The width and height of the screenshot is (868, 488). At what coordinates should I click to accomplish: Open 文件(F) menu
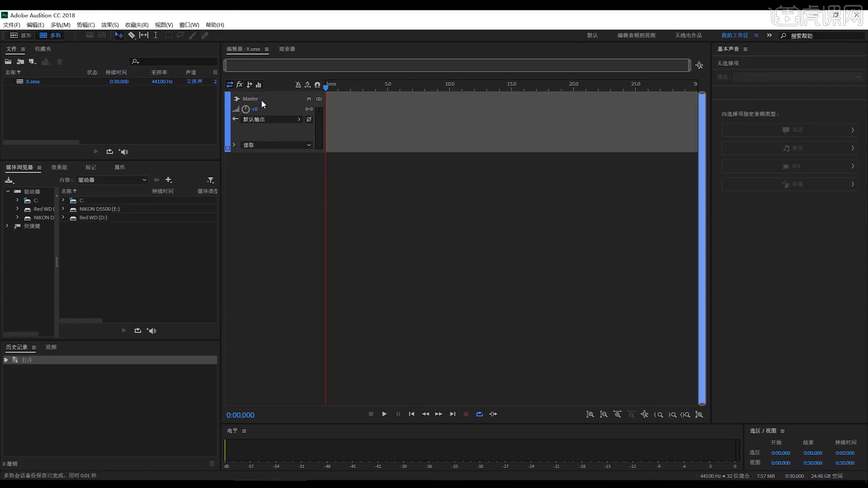coord(12,25)
